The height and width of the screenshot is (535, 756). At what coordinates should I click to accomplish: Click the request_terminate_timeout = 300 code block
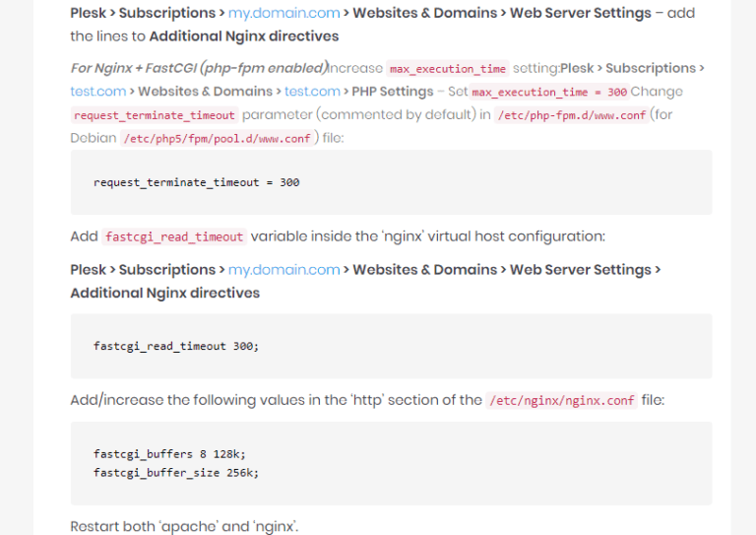196,182
